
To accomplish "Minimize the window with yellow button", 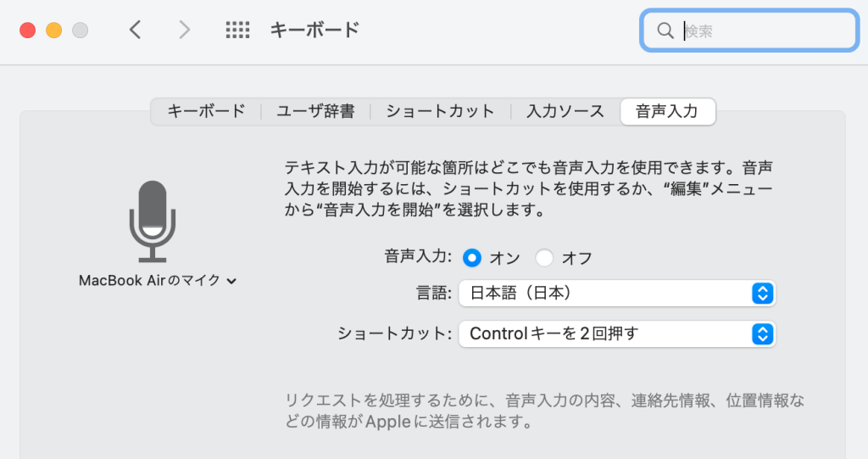I will pos(53,31).
